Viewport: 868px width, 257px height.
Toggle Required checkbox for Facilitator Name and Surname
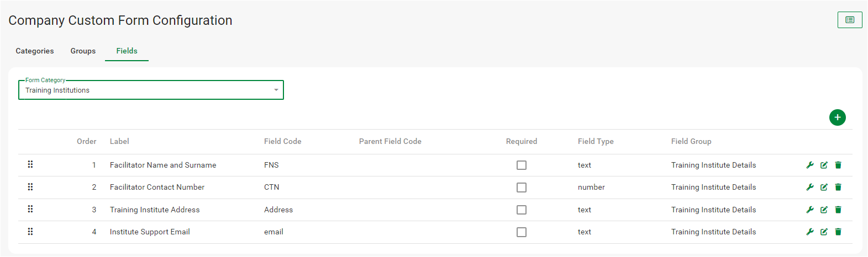(522, 165)
